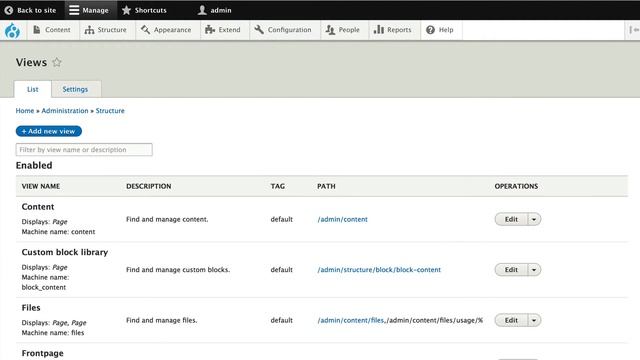Click the Frontpage view name

(42, 353)
